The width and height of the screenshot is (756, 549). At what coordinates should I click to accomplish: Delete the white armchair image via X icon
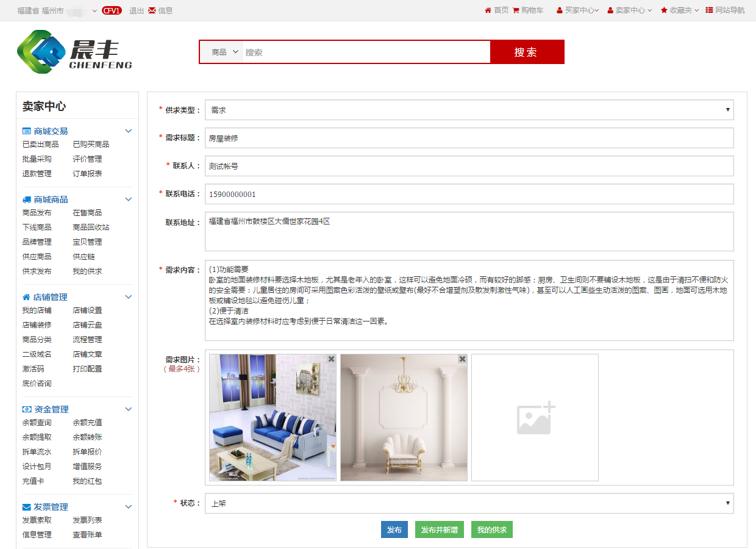[462, 359]
